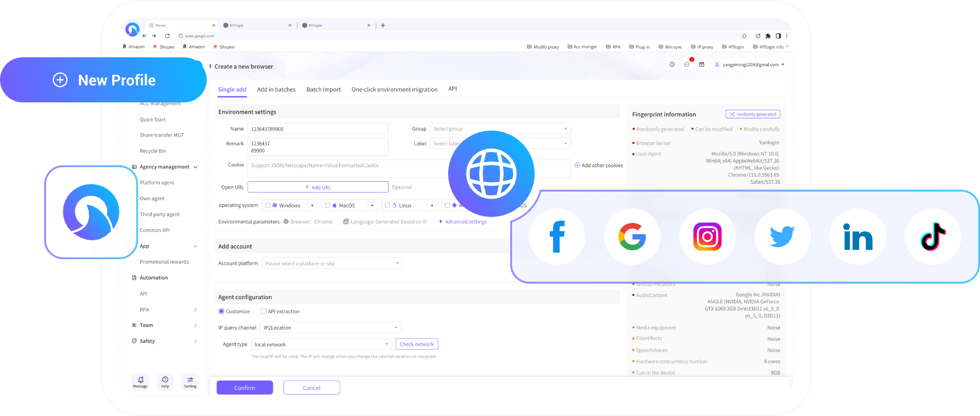Click the Facebook icon
This screenshot has width=980, height=416.
(557, 237)
